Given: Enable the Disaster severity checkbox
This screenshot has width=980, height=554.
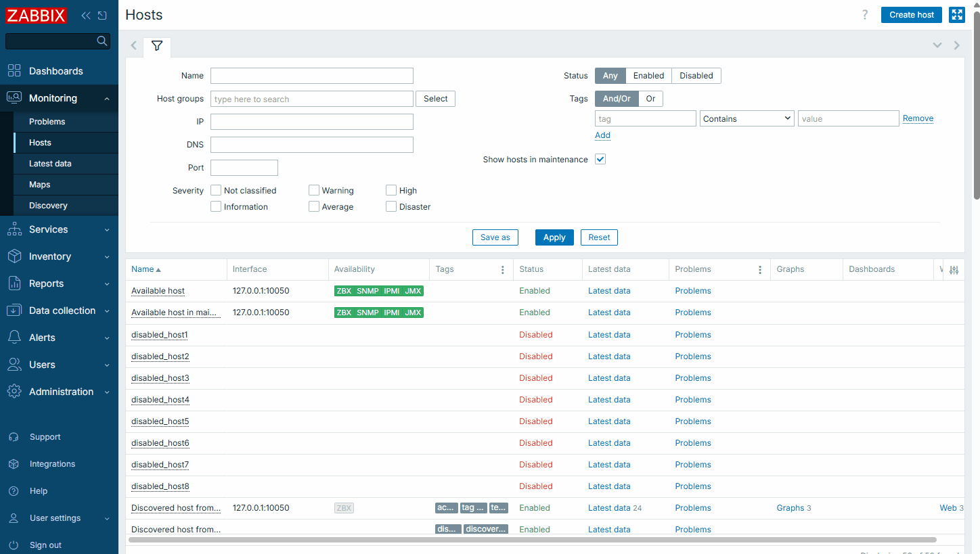Looking at the screenshot, I should (391, 207).
